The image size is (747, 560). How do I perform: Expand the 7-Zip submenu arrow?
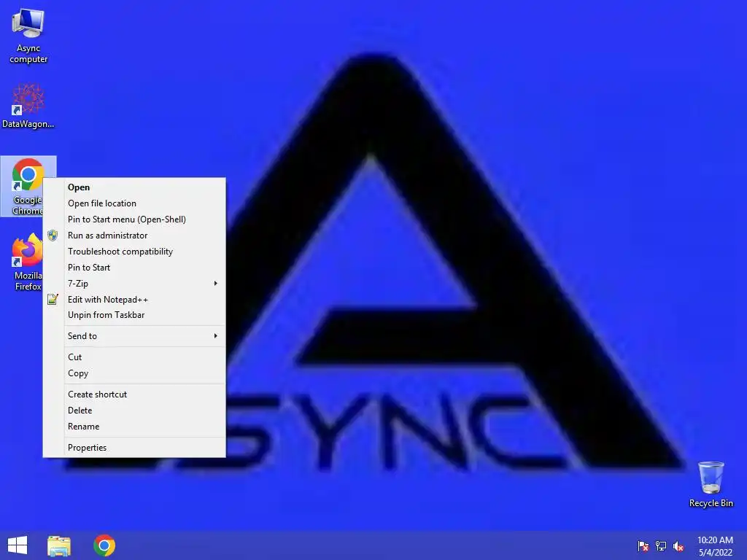(216, 284)
